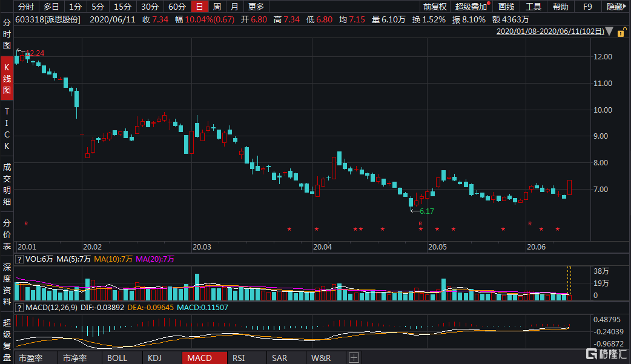Open the 更多 periods dropdown
Image resolution: width=631 pixels, height=364 pixels.
(x=256, y=7)
